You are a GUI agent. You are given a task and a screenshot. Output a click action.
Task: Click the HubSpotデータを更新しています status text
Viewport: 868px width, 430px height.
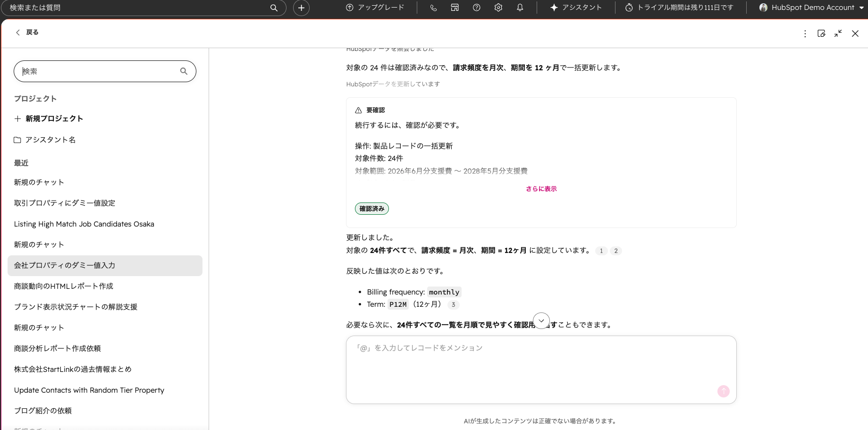click(x=393, y=84)
